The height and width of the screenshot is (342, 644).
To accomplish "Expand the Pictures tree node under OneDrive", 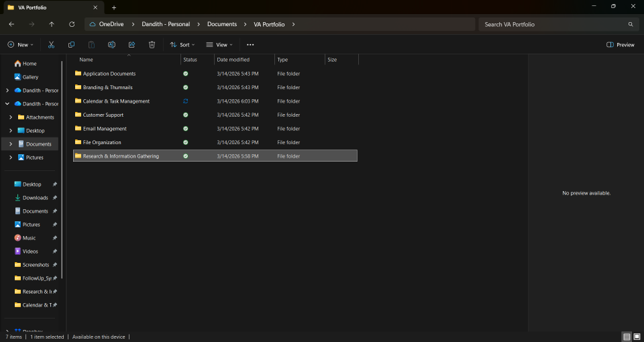I will (11, 158).
